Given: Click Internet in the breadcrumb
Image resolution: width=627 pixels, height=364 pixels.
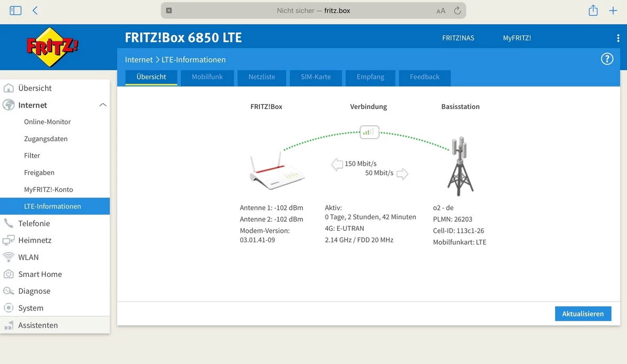Looking at the screenshot, I should [139, 60].
